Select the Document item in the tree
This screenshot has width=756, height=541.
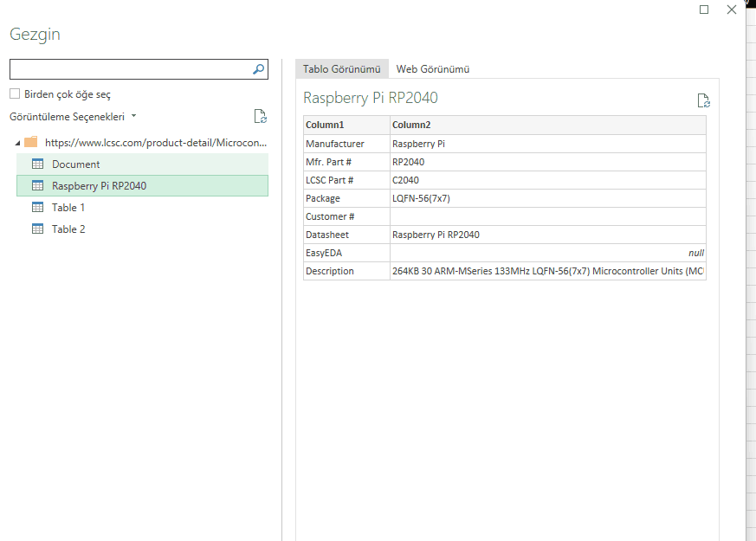(142, 164)
